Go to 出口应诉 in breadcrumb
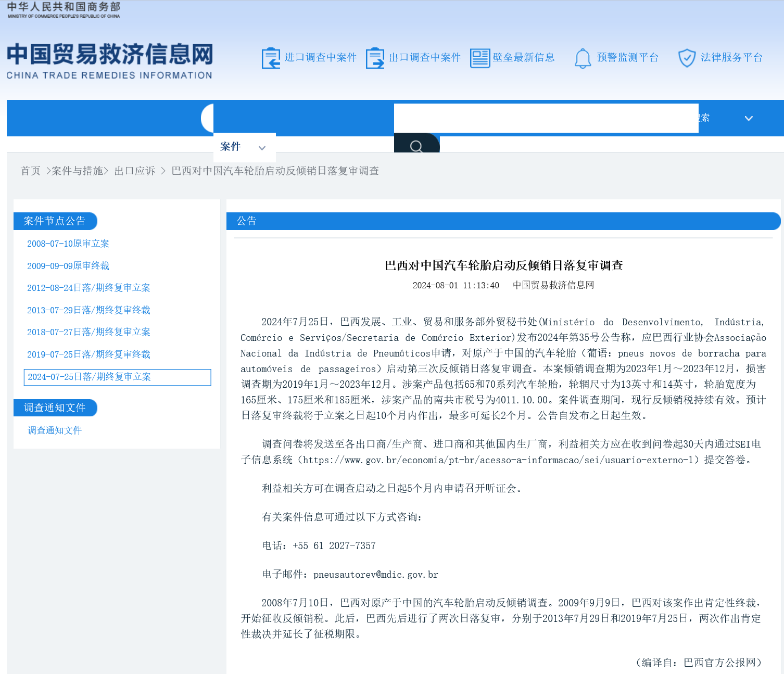 click(x=135, y=171)
